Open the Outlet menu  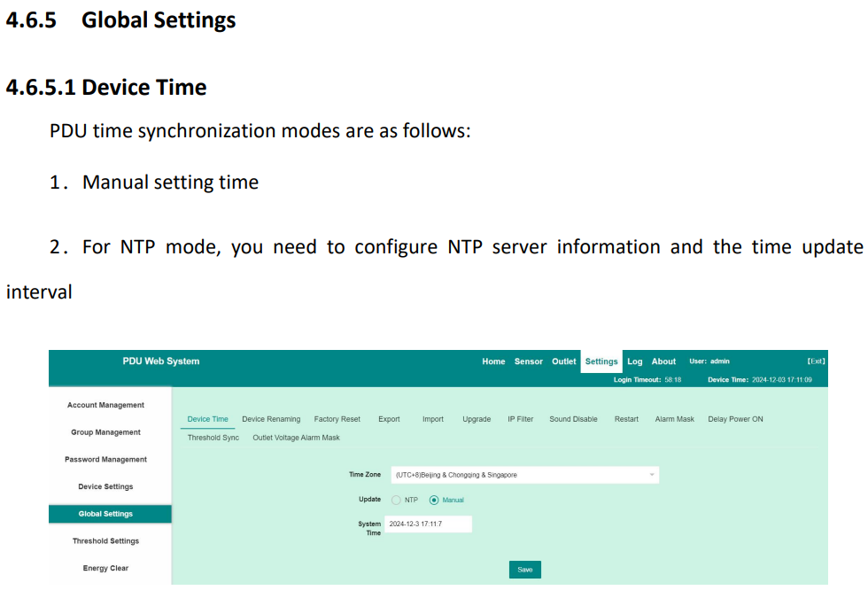tap(563, 361)
